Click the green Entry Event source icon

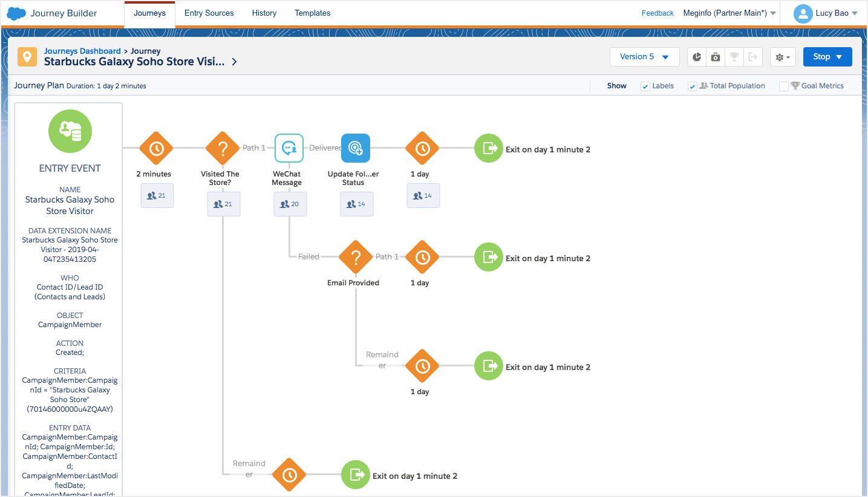70,131
